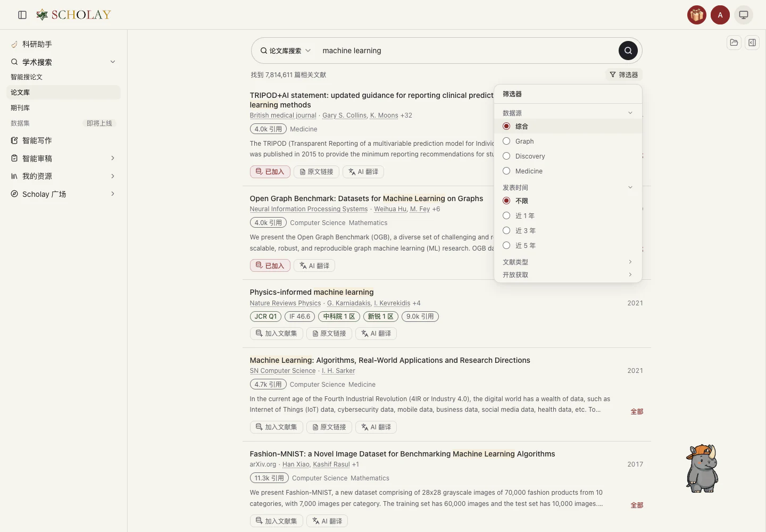
Task: Click 原文链接 for the TRIPOD+AI paper
Action: (x=317, y=172)
